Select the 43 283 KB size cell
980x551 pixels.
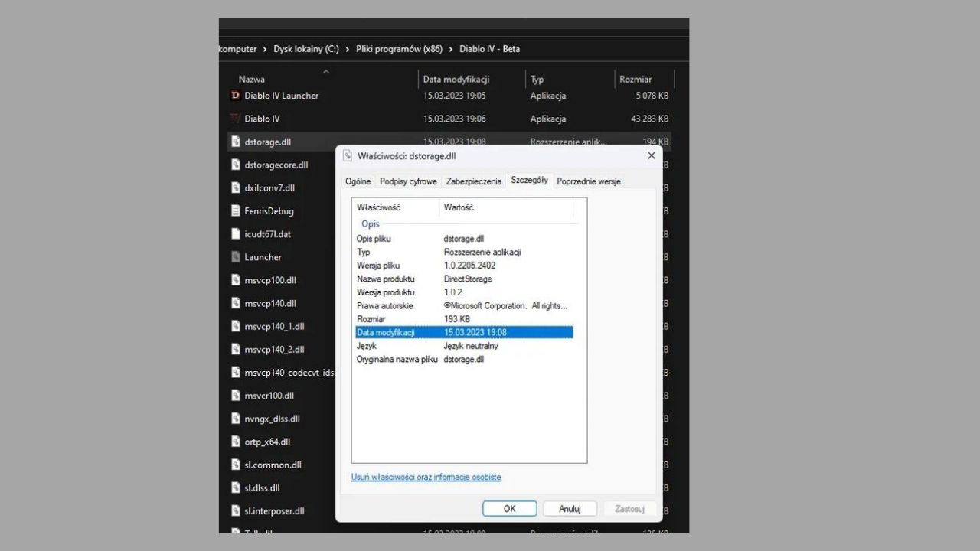[650, 119]
